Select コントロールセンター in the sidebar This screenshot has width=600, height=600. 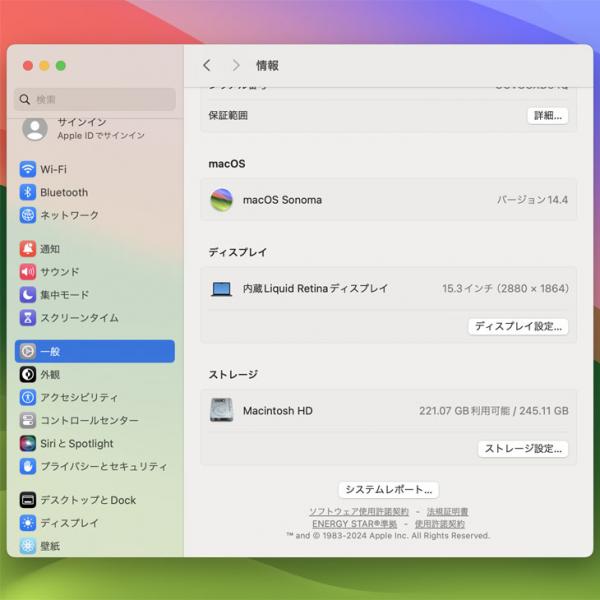click(x=88, y=420)
